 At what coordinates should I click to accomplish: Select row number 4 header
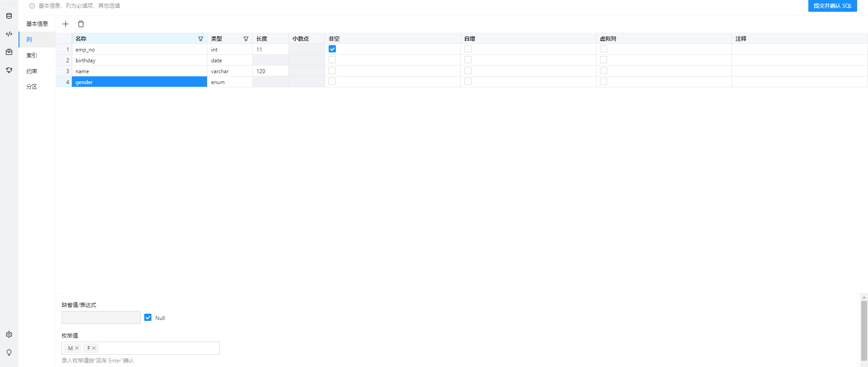point(64,82)
